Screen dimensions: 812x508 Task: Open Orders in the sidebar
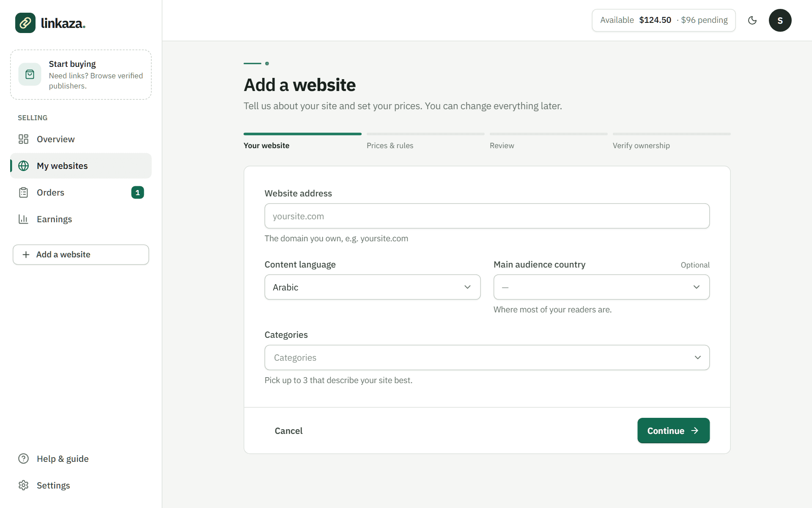81,193
